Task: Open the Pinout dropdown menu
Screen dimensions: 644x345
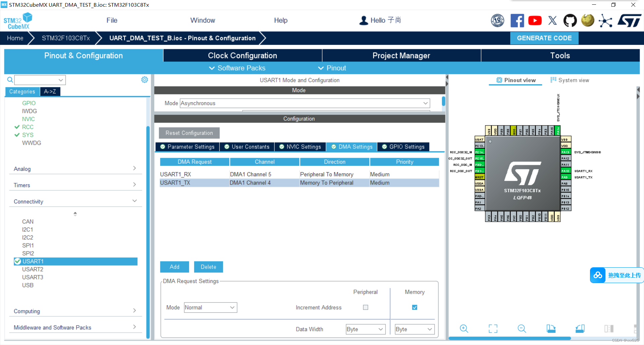Action: pos(332,68)
